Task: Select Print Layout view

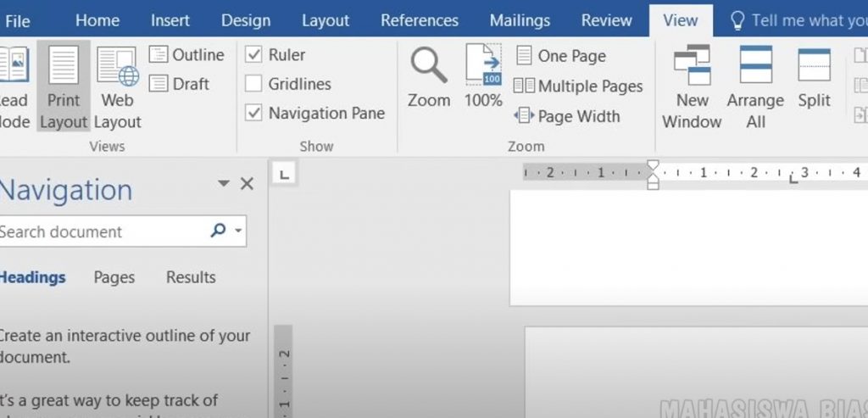Action: (64, 87)
